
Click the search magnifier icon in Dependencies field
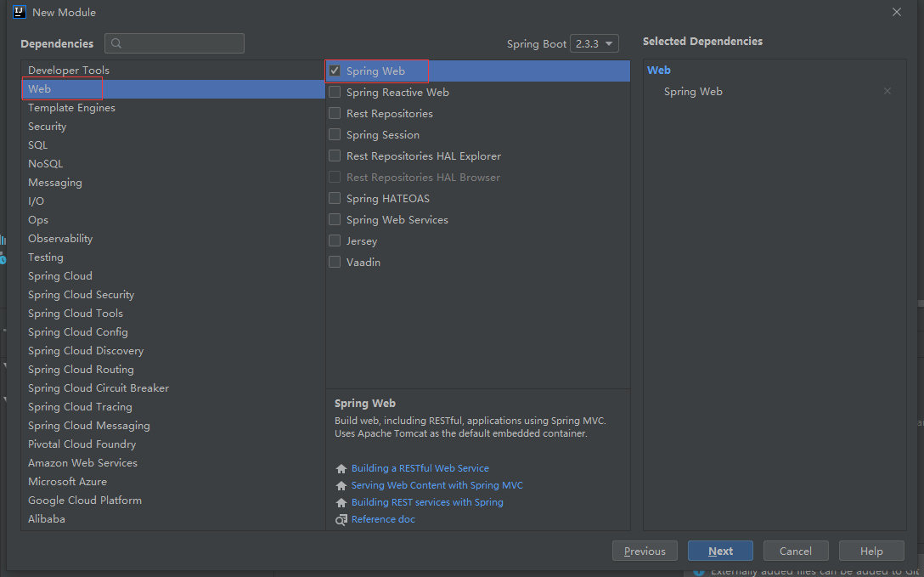116,43
